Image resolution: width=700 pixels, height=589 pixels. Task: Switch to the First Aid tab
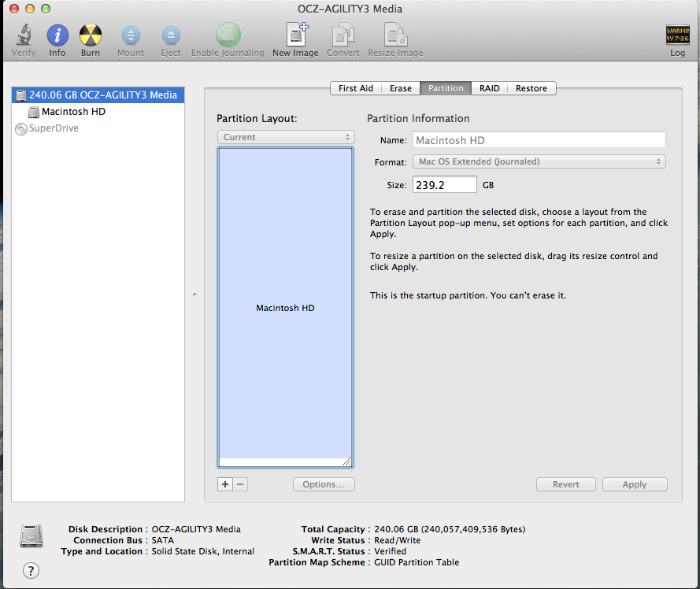[355, 88]
